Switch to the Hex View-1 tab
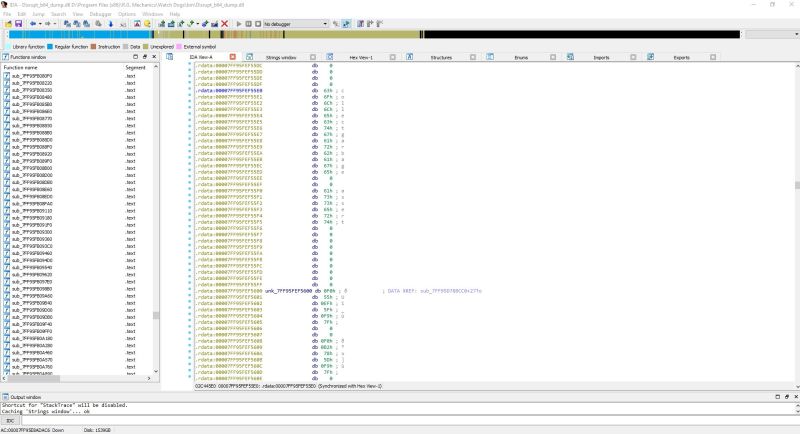Image resolution: width=800 pixels, height=434 pixels. pos(361,57)
